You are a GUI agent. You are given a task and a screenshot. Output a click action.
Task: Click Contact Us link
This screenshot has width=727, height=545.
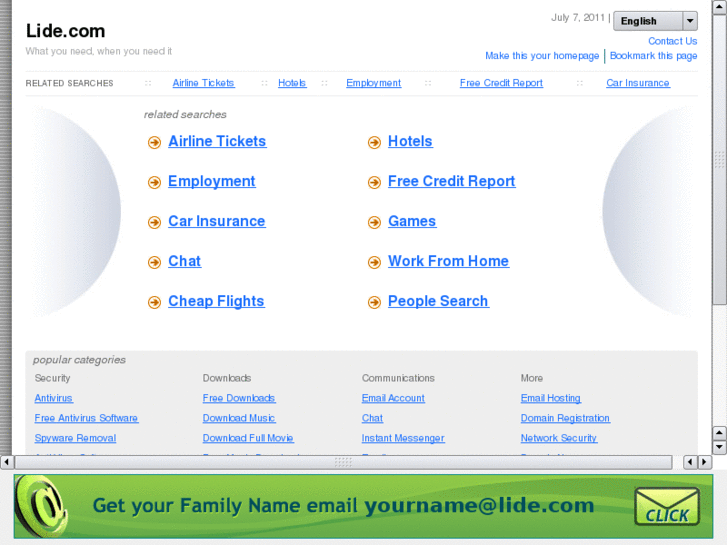coord(672,41)
